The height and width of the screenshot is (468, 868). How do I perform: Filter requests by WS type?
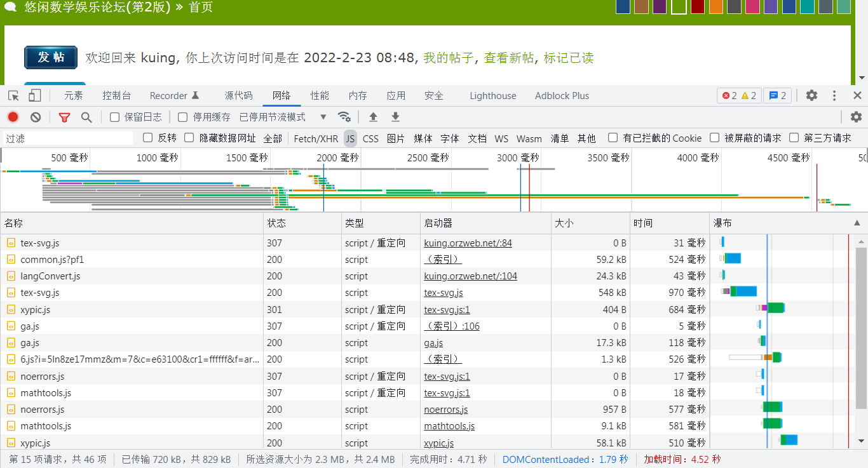tap(501, 138)
